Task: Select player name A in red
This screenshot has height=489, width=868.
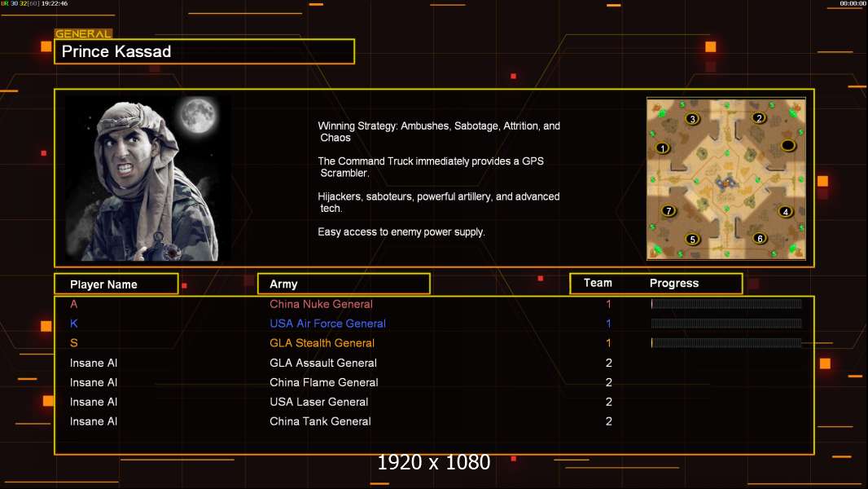Action: coord(73,304)
